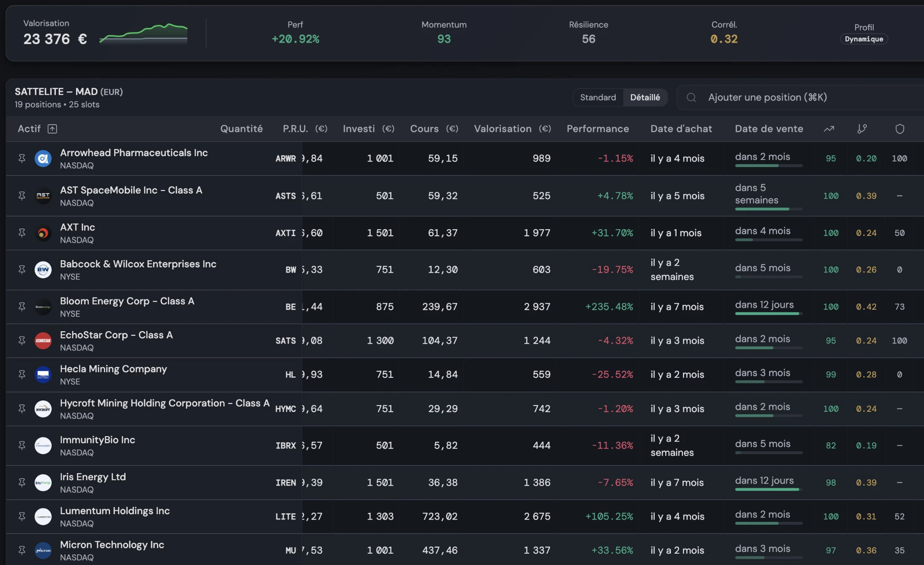Click the dans 5 semaines sale date

tap(756, 194)
